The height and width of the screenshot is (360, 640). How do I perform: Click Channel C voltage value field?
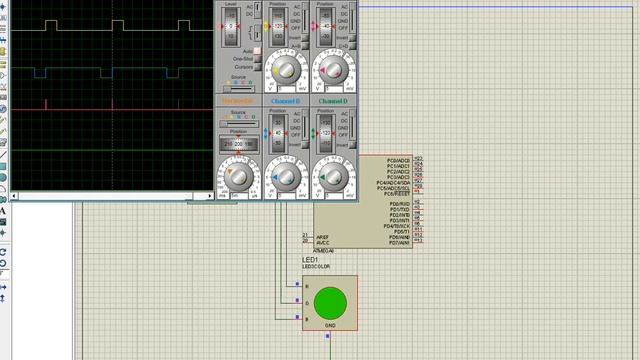333,89
